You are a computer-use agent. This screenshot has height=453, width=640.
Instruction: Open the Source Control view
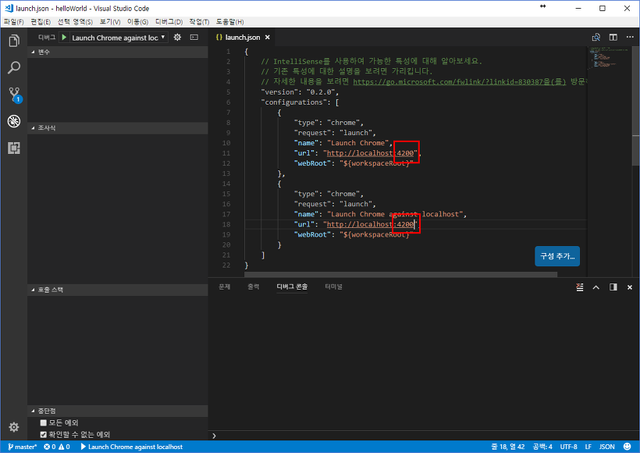click(14, 95)
